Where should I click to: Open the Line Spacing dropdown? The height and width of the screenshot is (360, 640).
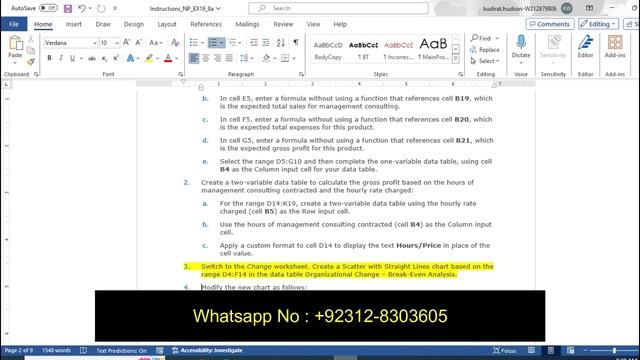247,58
